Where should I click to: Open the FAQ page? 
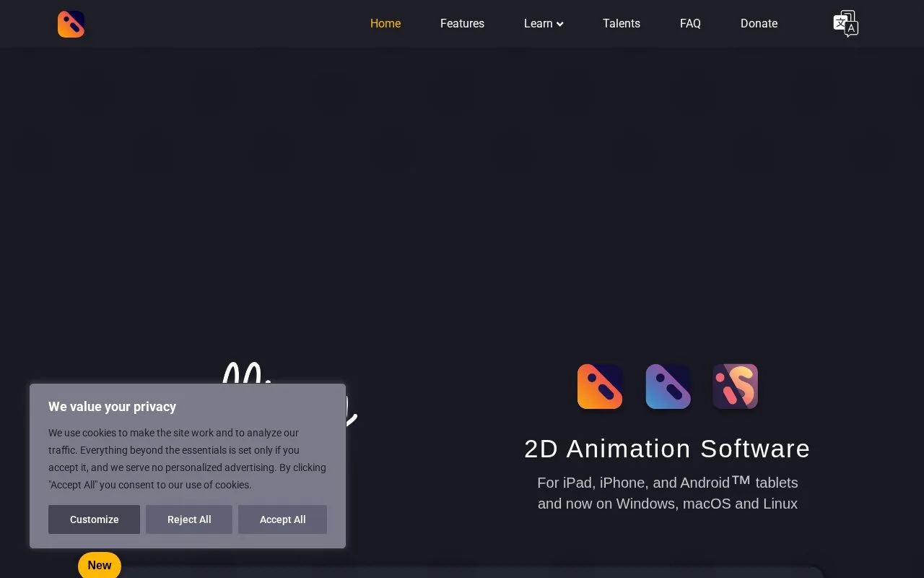(690, 24)
